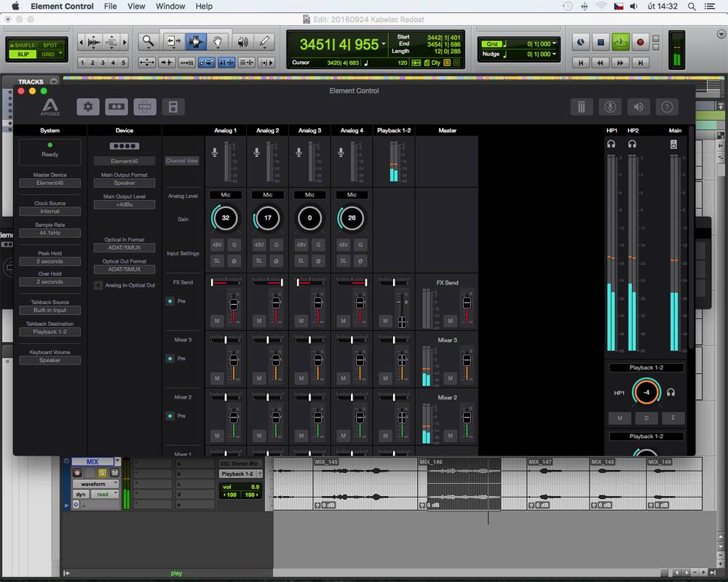Screen dimensions: 728x582
Task: Click the HP1 level knob showing -4
Action: point(646,393)
